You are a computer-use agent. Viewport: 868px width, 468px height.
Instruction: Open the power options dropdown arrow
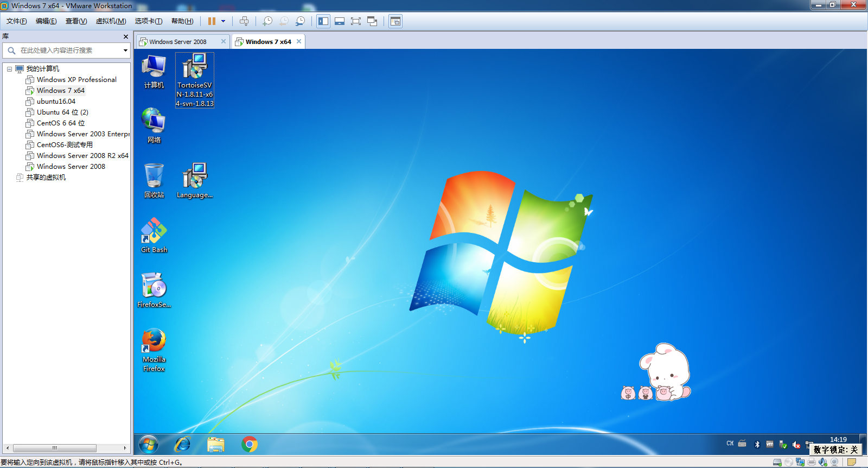click(223, 21)
